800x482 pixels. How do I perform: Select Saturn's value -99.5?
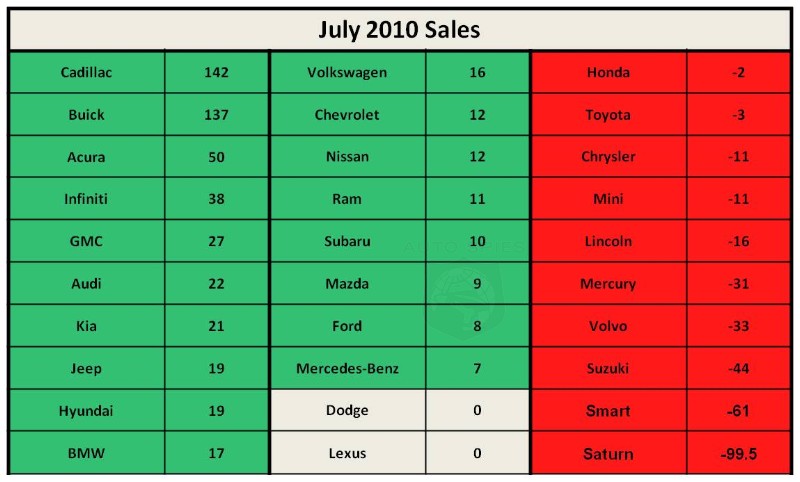(739, 453)
